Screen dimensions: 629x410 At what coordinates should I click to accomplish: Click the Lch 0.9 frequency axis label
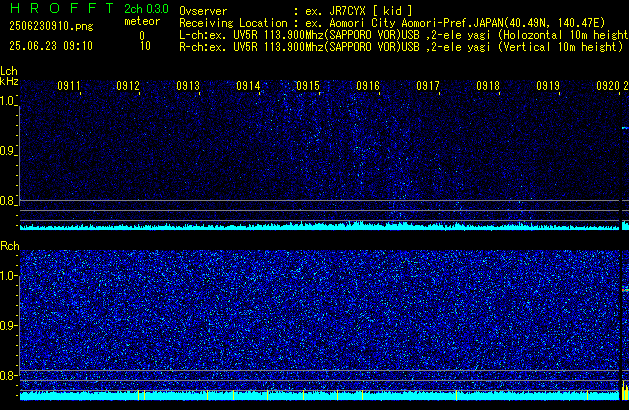[8, 151]
